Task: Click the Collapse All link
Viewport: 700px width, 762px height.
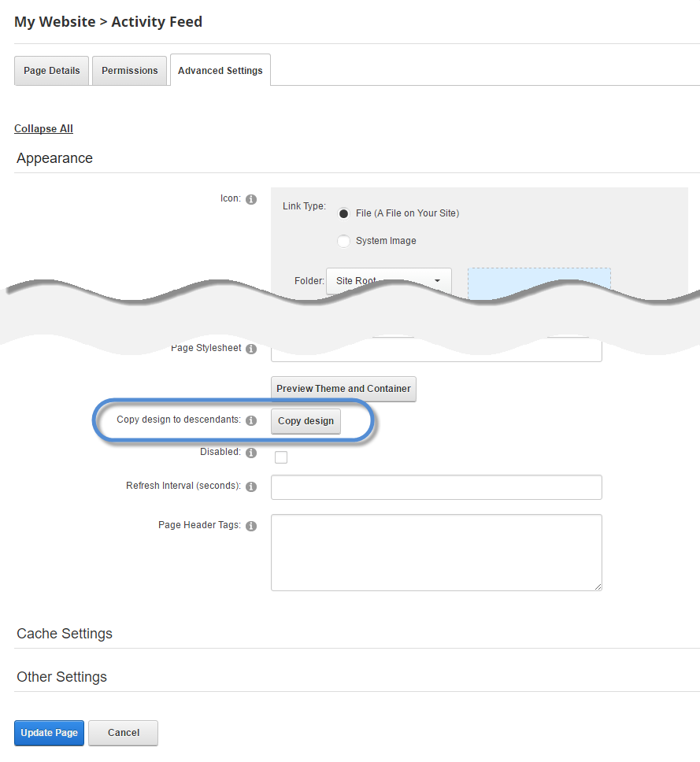Action: [x=43, y=128]
